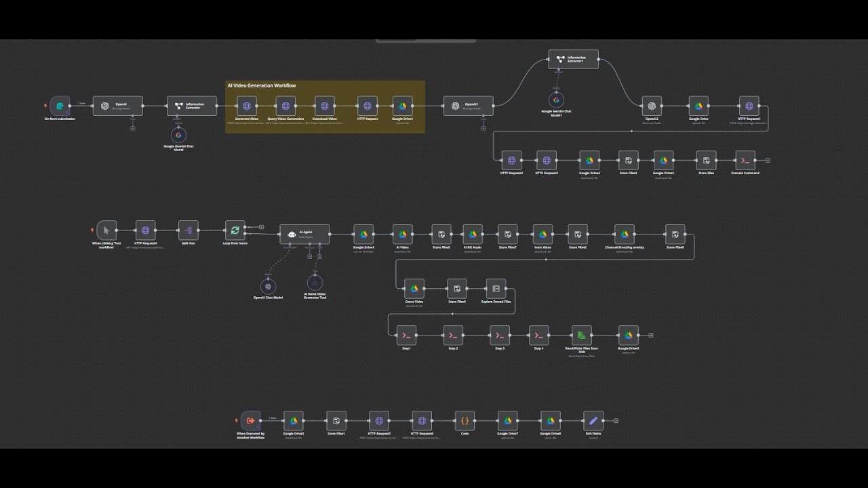The width and height of the screenshot is (868, 488).
Task: Open the Google Drive3 upload node
Action: (629, 335)
